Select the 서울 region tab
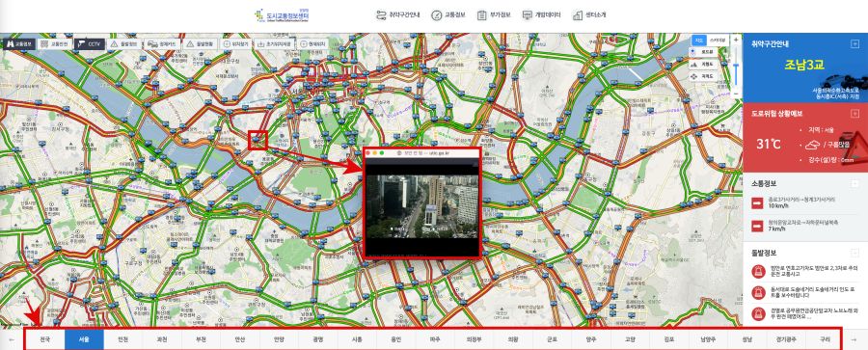Viewport: 868px width, 350px height. (x=84, y=339)
